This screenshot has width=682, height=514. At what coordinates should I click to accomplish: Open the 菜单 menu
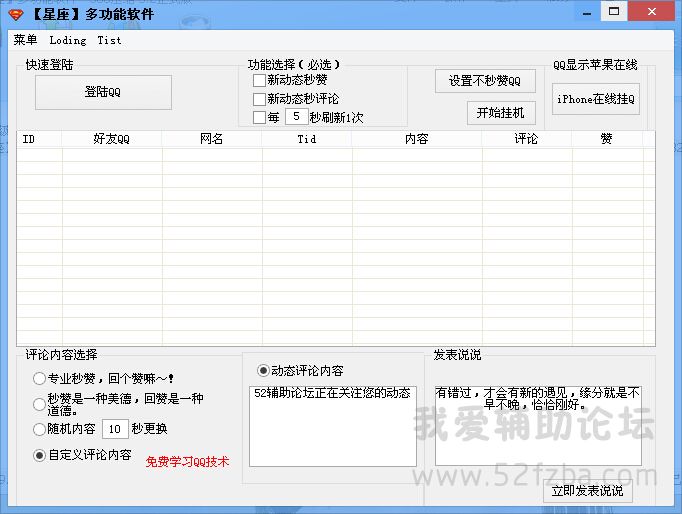tap(25, 40)
